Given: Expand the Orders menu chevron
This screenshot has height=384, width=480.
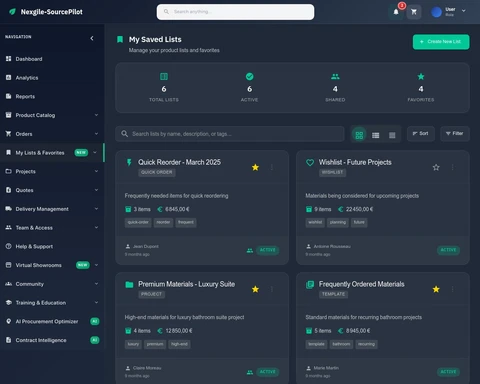Looking at the screenshot, I should 96,134.
